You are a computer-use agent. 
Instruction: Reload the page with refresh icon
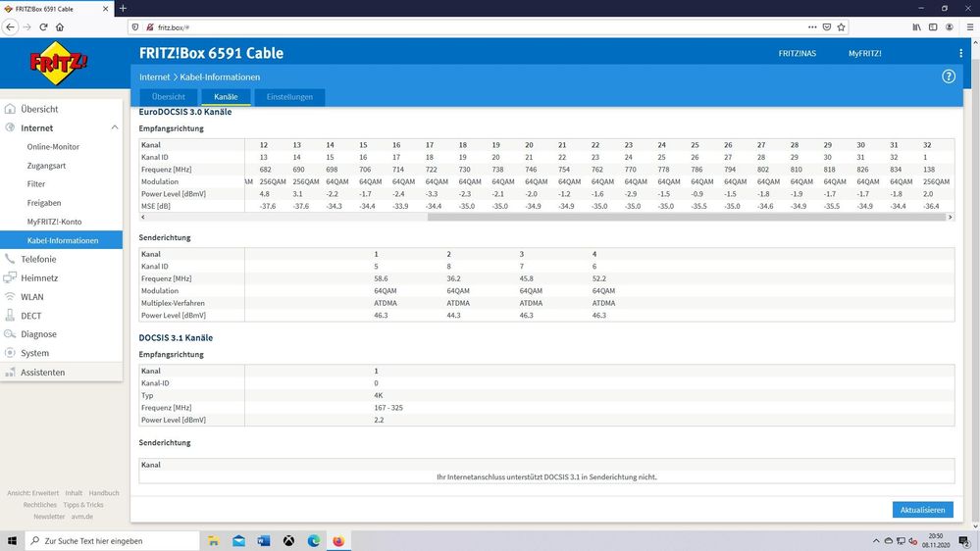(x=43, y=26)
